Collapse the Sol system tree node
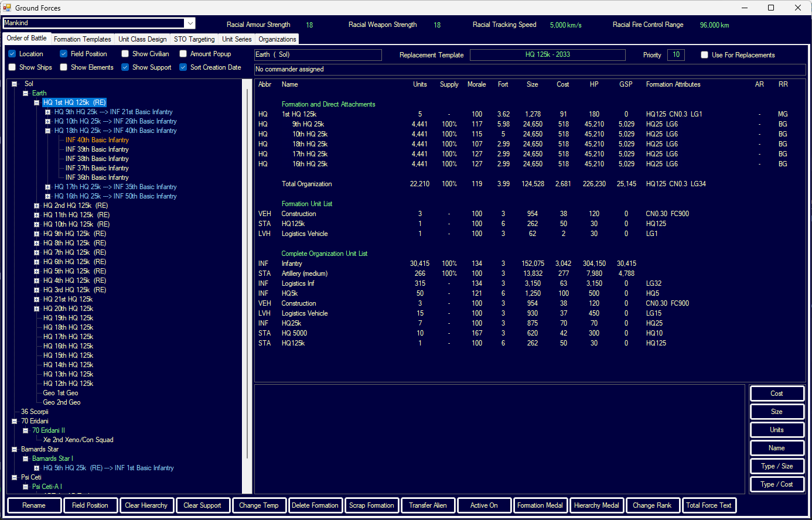812x520 pixels. pyautogui.click(x=15, y=84)
